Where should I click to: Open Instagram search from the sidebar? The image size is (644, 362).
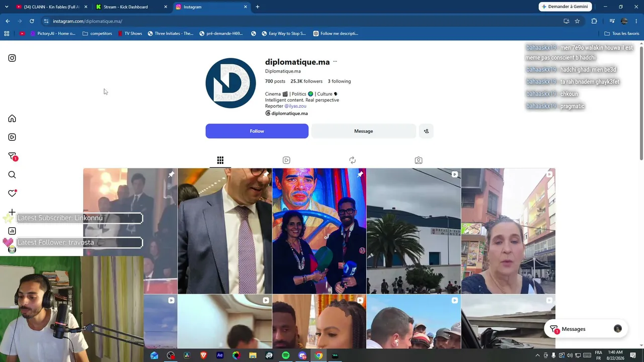coord(12,175)
